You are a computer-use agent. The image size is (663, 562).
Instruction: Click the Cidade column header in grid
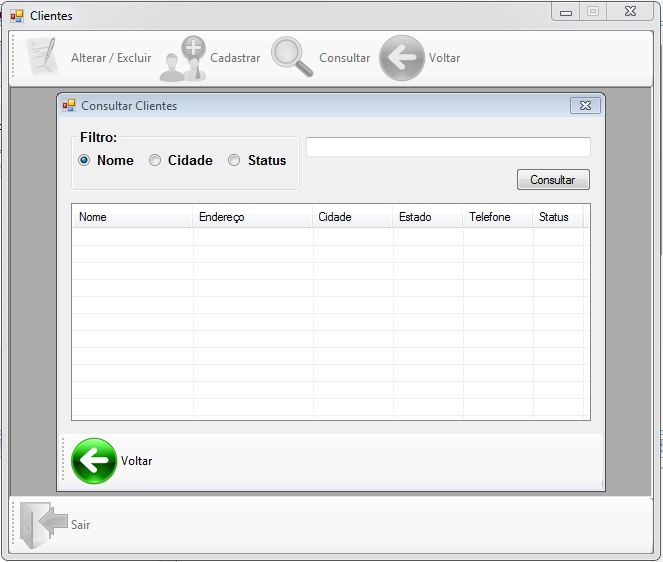coord(352,217)
